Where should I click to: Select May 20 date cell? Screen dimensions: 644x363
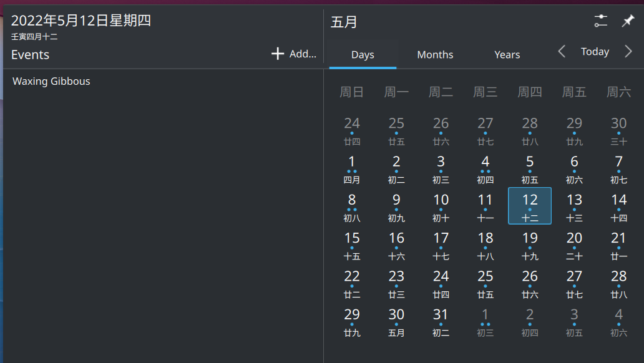tap(574, 244)
